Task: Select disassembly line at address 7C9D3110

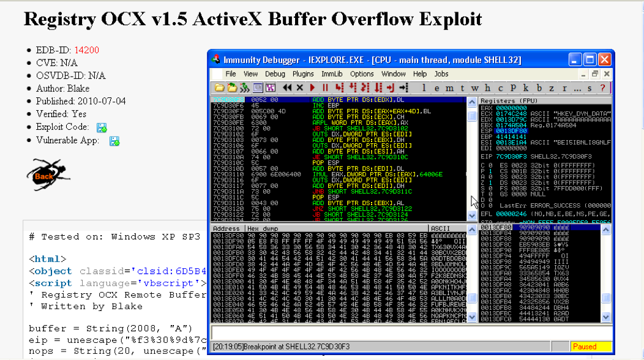Action: pos(339,174)
